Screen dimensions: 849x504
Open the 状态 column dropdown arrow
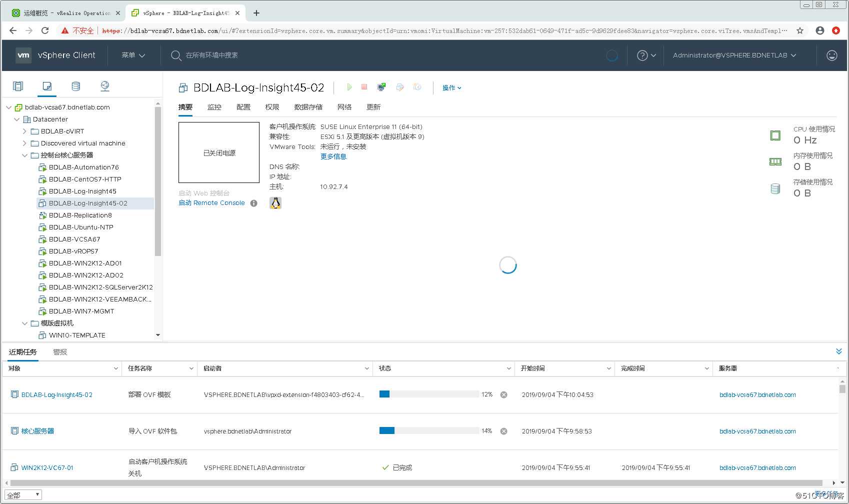point(509,368)
